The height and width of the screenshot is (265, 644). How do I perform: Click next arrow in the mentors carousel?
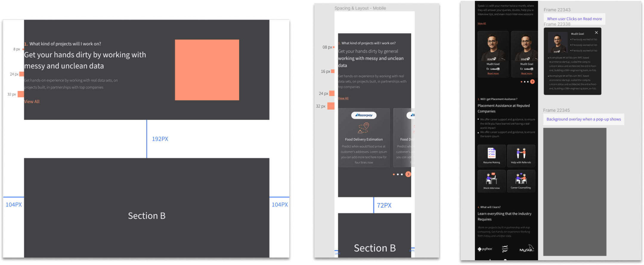532,82
